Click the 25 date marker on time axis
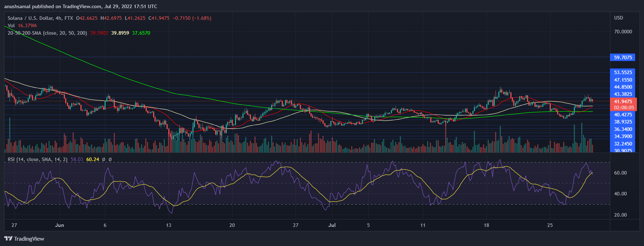Viewport: 644px width, 246px height. tap(550, 225)
